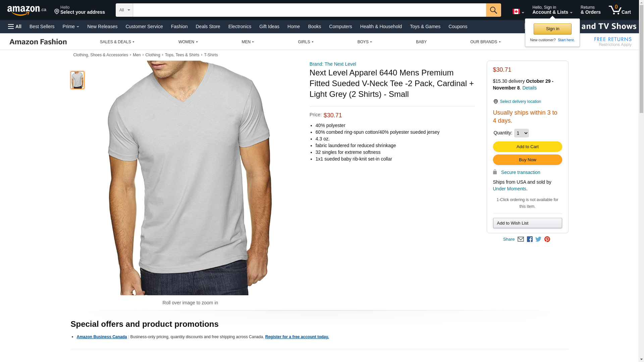This screenshot has width=644, height=362.
Task: Click the search magnifier icon button
Action: tap(493, 10)
